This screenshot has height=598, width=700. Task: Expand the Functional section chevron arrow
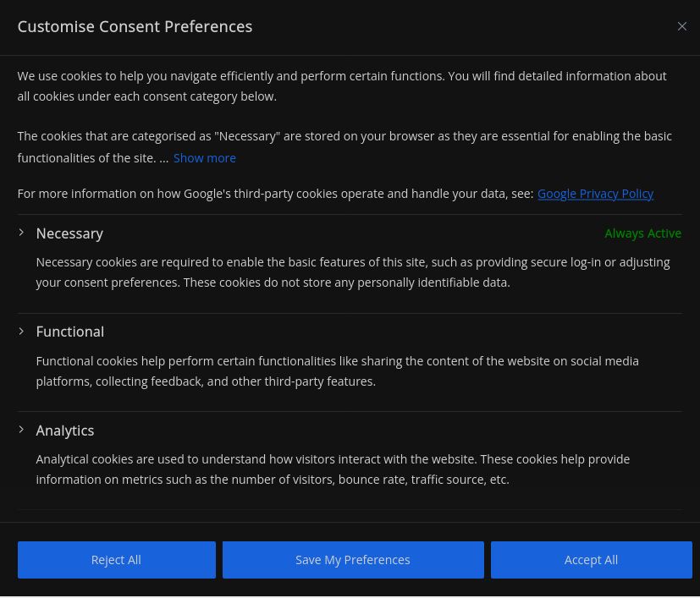(x=22, y=331)
